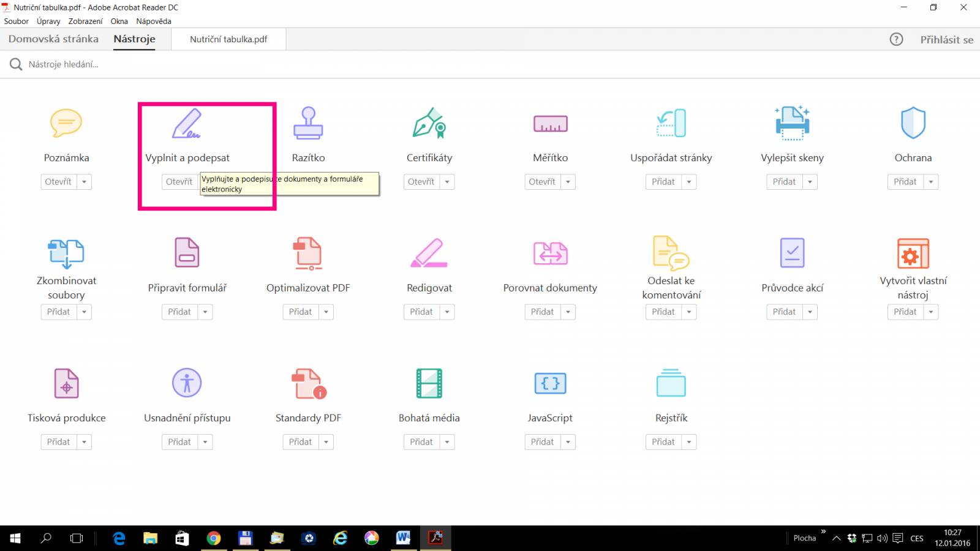
Task: Expand dropdown arrow under Rejstřík
Action: 689,442
